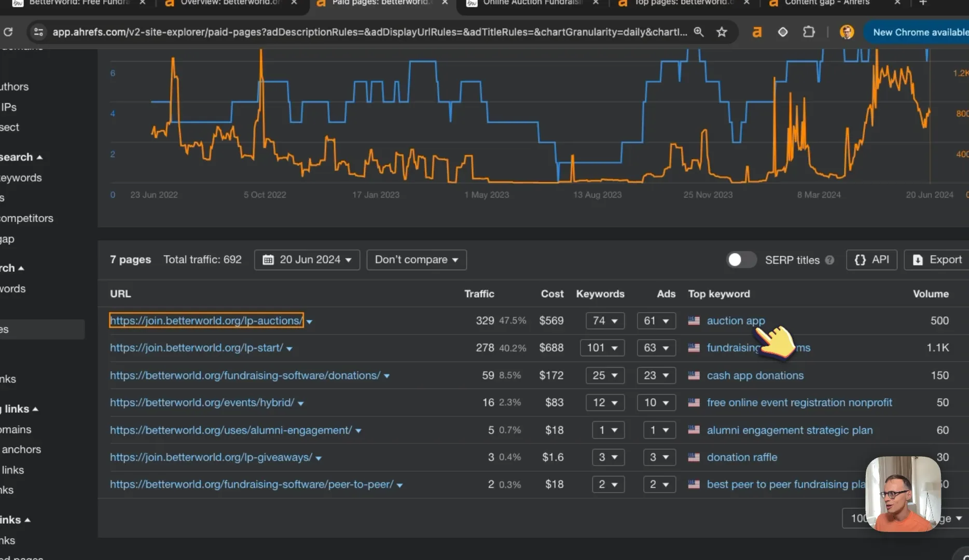This screenshot has height=560, width=969.
Task: Click the zoom magnifier icon in the address bar
Action: (x=699, y=32)
